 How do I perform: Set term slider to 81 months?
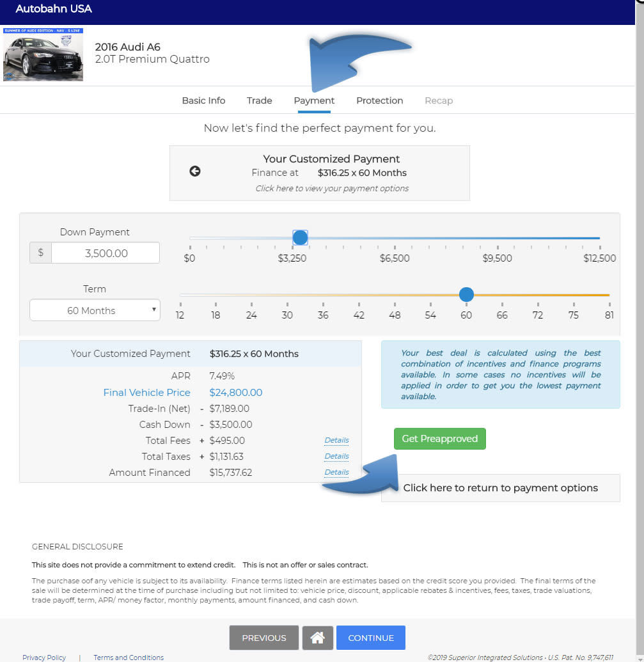609,295
